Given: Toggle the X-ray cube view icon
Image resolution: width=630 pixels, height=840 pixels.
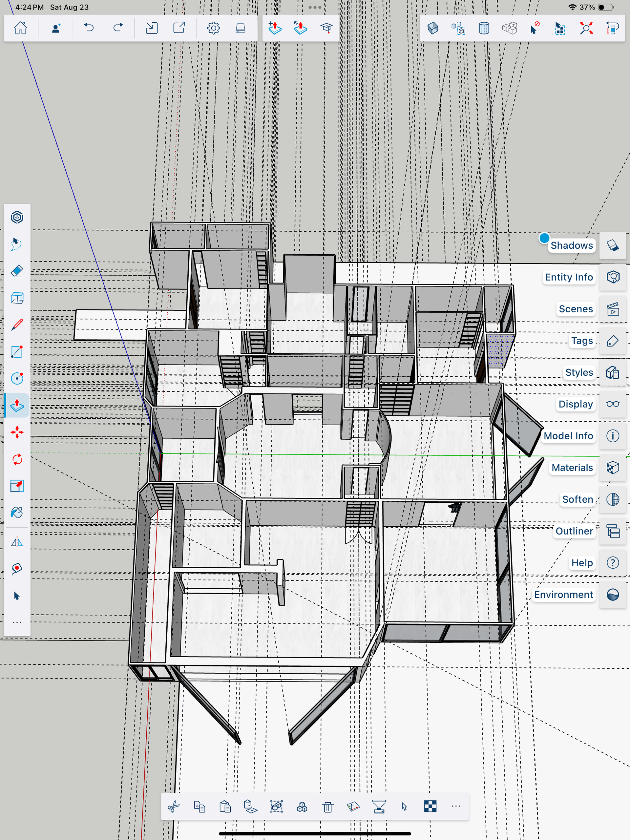Looking at the screenshot, I should (433, 28).
